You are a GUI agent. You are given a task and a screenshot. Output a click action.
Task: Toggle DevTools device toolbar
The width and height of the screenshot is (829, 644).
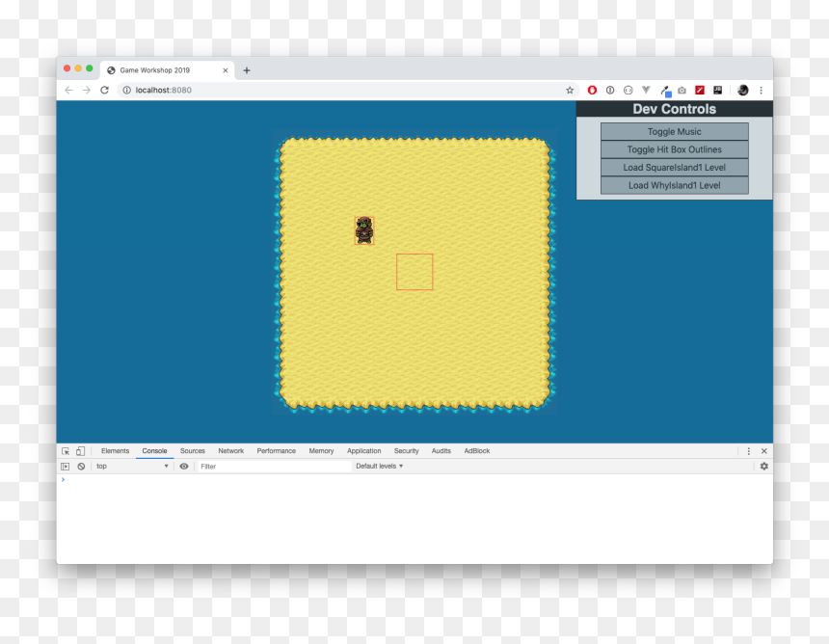(x=80, y=451)
